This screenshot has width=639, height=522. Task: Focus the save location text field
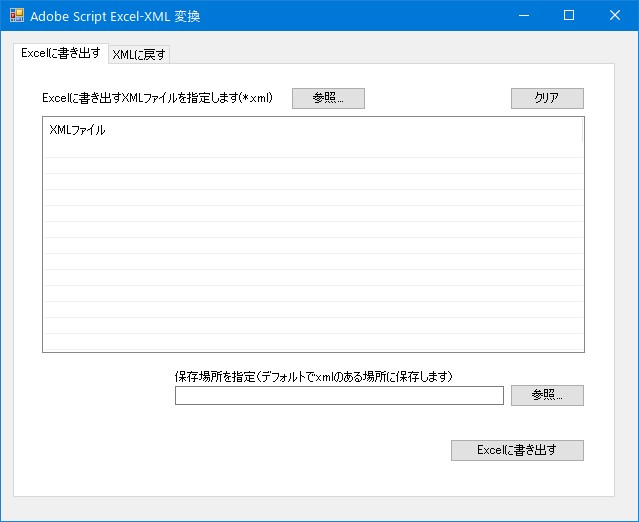click(339, 396)
